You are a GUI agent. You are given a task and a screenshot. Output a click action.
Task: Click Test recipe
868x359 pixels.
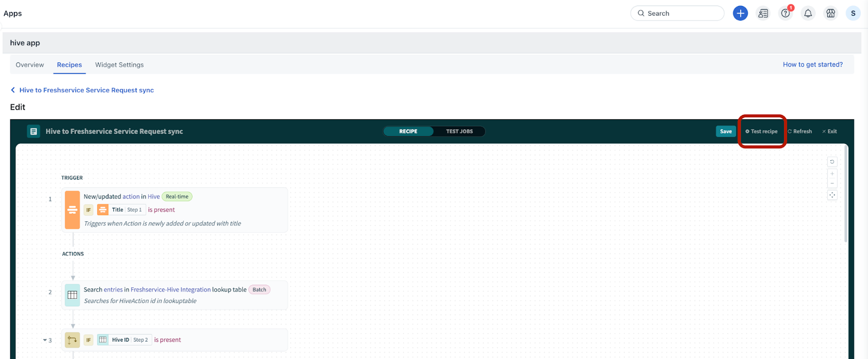[x=762, y=131]
